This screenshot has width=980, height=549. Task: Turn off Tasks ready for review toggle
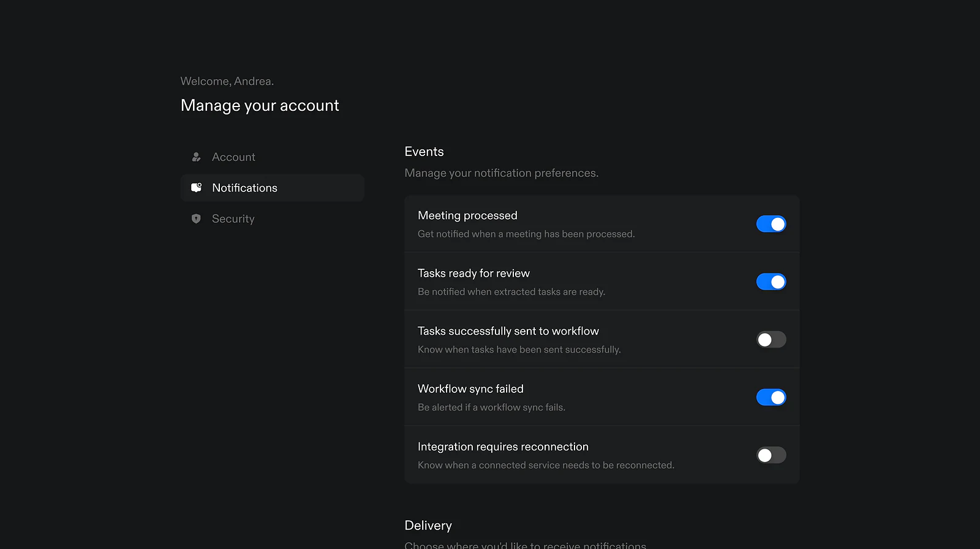771,282
